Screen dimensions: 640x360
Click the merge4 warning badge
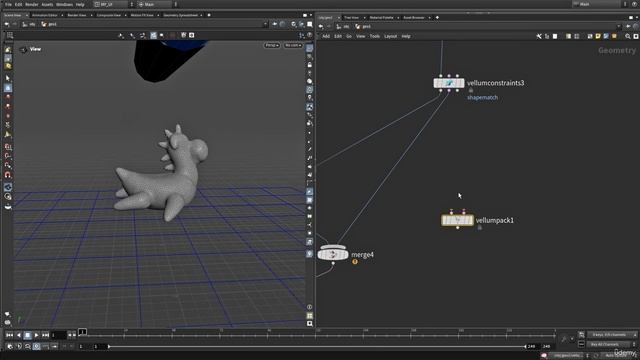355,262
